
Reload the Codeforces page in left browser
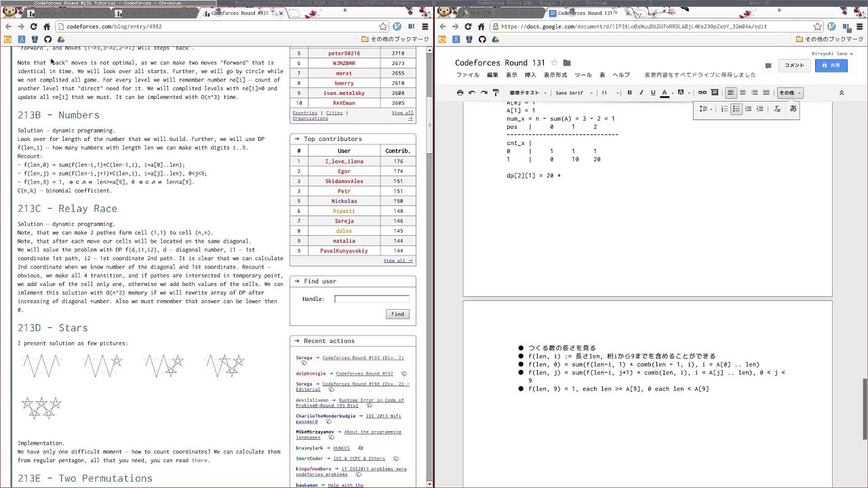pos(34,26)
